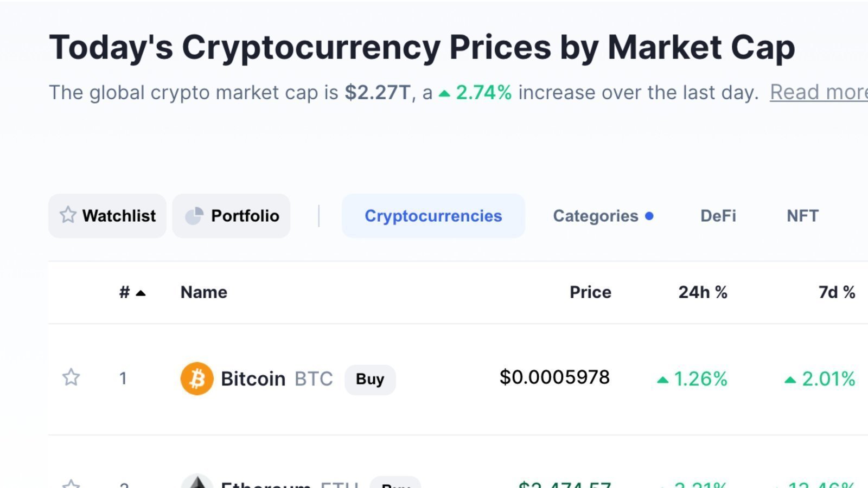Star Bitcoin to add to watchlist
Viewport: 868px width, 488px height.
click(71, 377)
